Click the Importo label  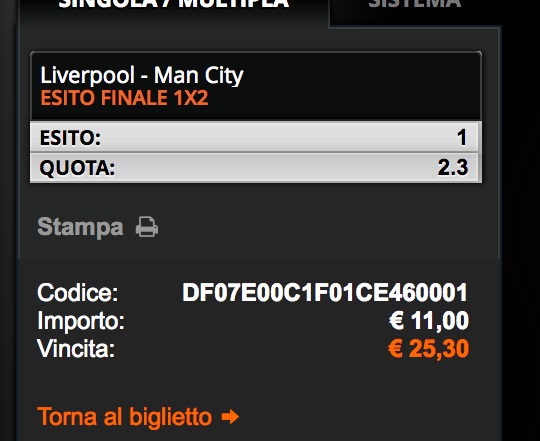(x=81, y=321)
